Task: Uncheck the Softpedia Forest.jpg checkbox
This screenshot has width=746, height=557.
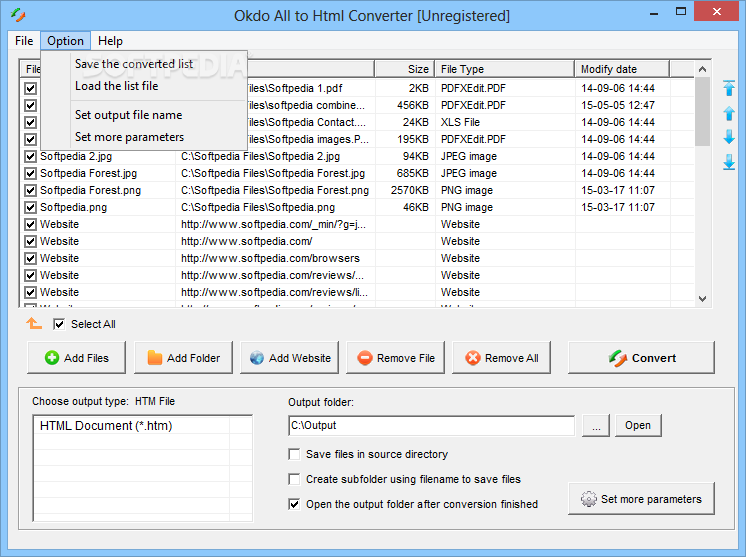Action: point(30,173)
